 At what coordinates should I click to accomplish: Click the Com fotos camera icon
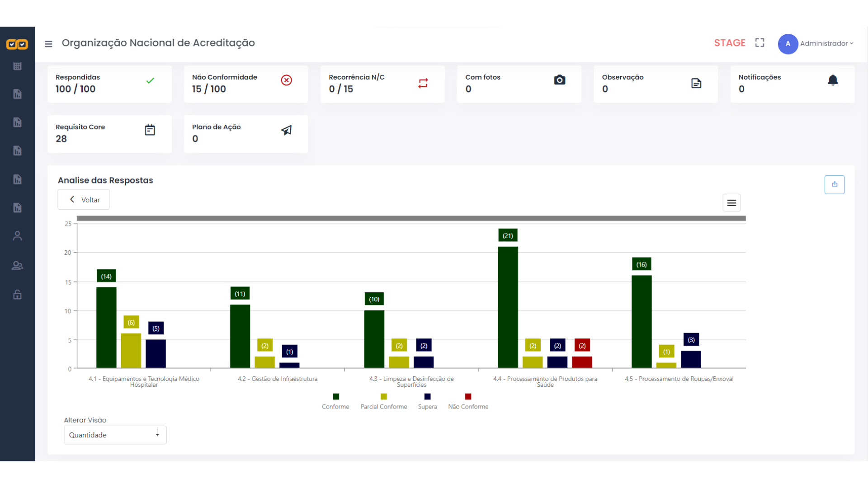click(559, 80)
